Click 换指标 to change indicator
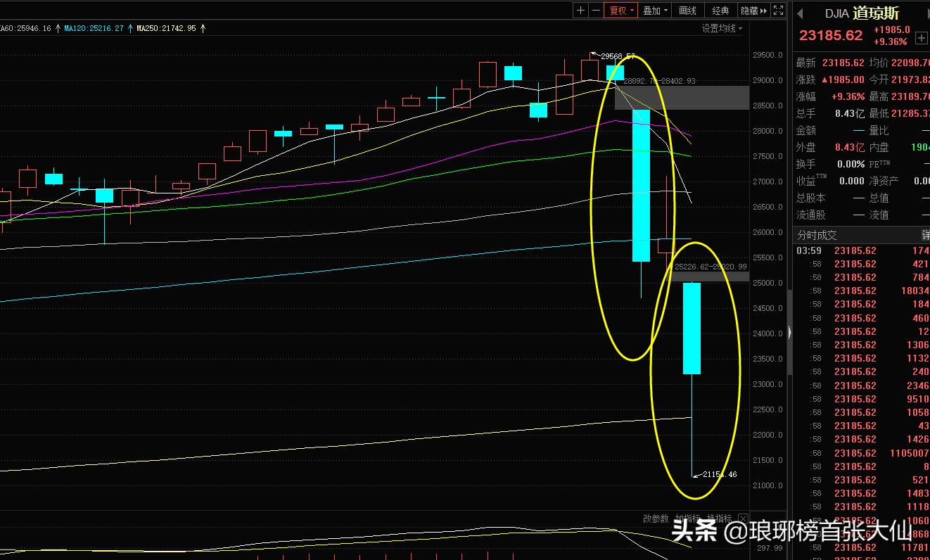Viewport: 930px width, 560px height. (719, 518)
